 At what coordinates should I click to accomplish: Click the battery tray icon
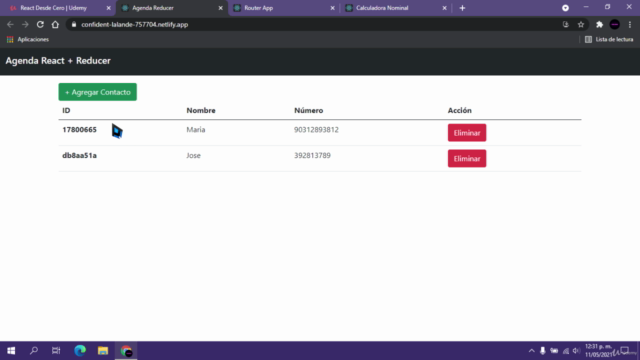pos(554,351)
